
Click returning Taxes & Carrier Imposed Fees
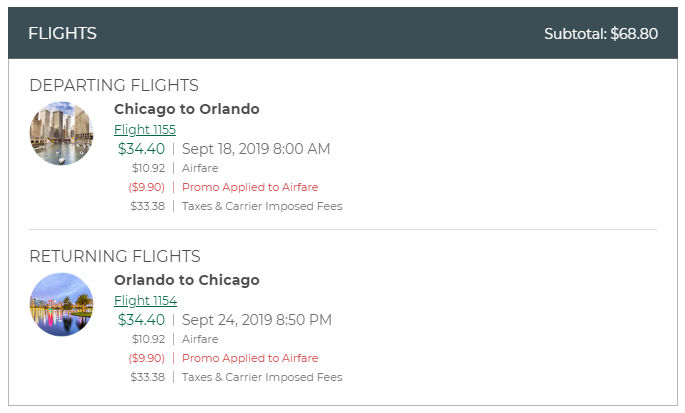coord(262,377)
